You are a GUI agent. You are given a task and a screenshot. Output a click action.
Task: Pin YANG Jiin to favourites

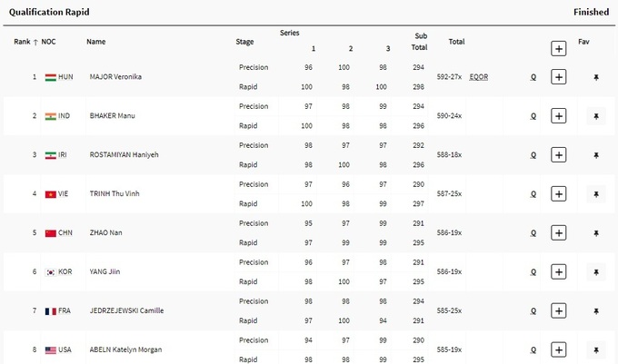click(596, 272)
